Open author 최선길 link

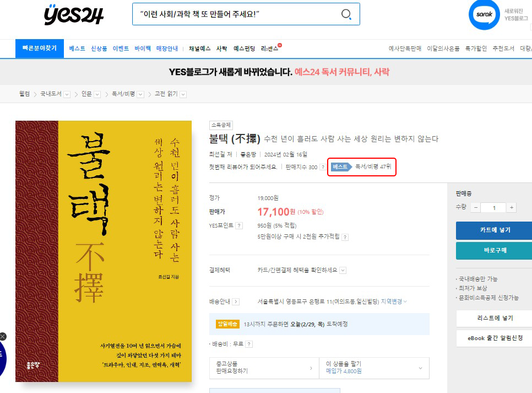point(218,154)
